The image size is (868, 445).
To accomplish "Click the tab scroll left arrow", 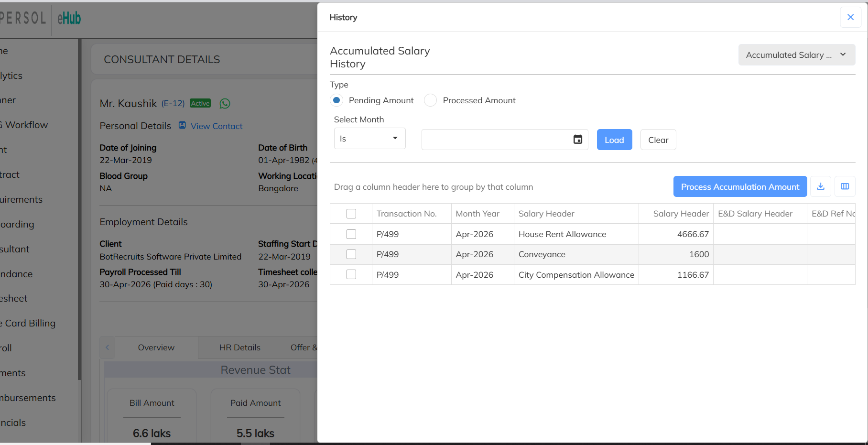I will (x=108, y=347).
